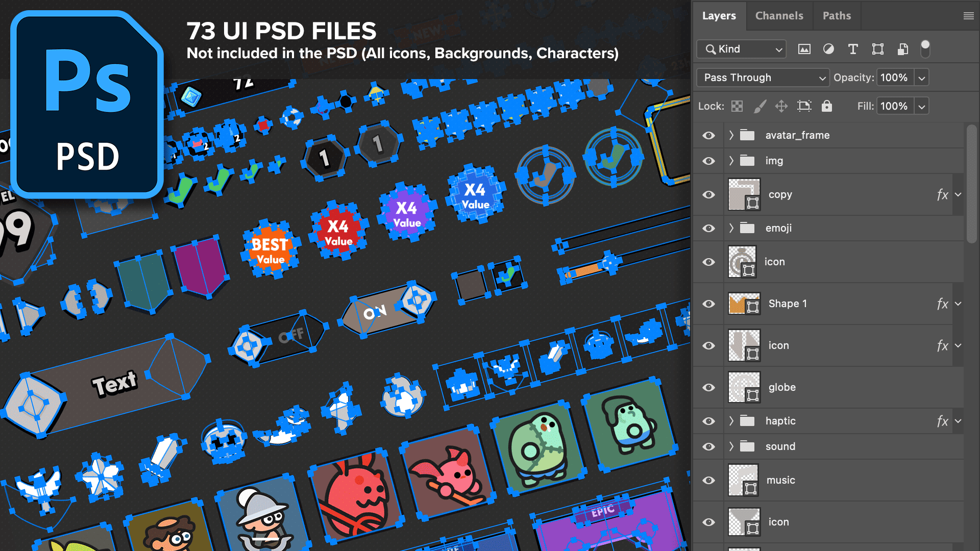Click the Fill percentage input field
The width and height of the screenshot is (980, 551).
coord(894,106)
